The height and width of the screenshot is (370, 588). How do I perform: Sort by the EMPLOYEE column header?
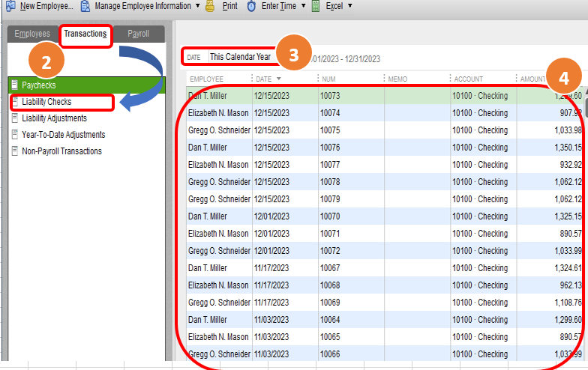tap(207, 79)
